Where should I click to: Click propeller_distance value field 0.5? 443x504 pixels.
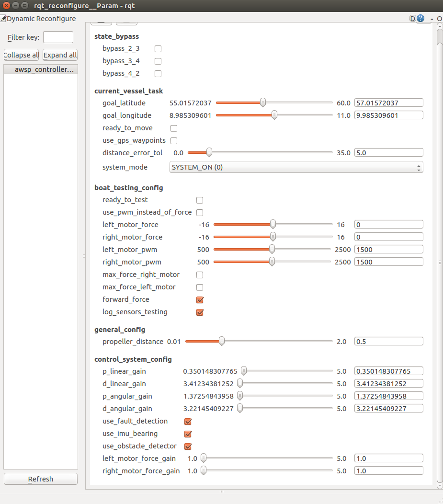(389, 342)
